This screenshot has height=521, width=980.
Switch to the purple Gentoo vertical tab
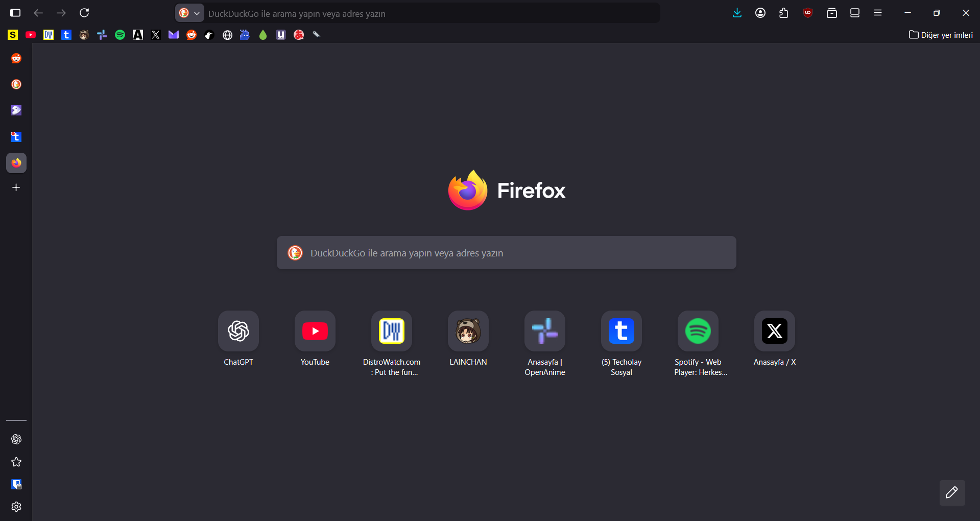coord(16,110)
